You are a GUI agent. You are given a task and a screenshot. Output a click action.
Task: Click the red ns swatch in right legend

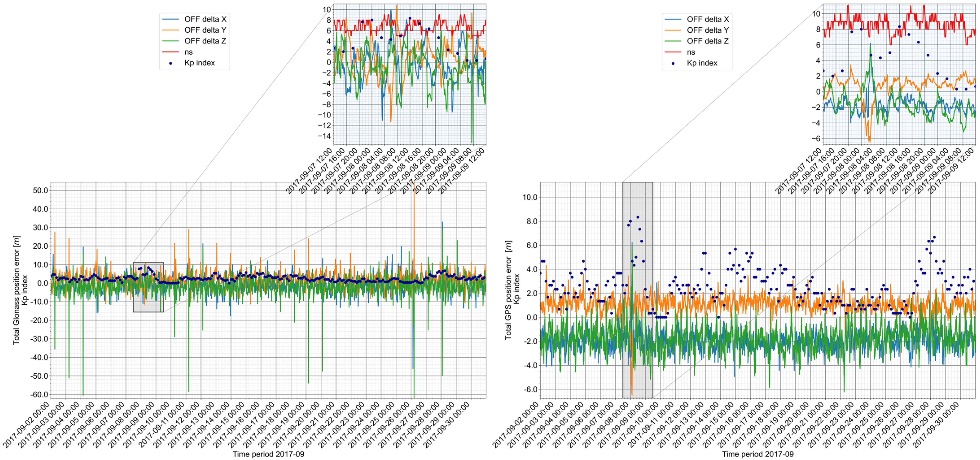pyautogui.click(x=673, y=52)
